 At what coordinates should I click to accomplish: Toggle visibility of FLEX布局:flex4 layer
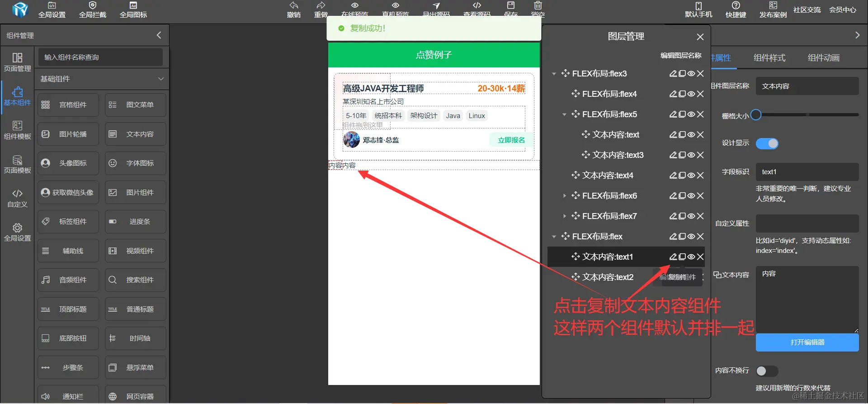[x=691, y=94]
